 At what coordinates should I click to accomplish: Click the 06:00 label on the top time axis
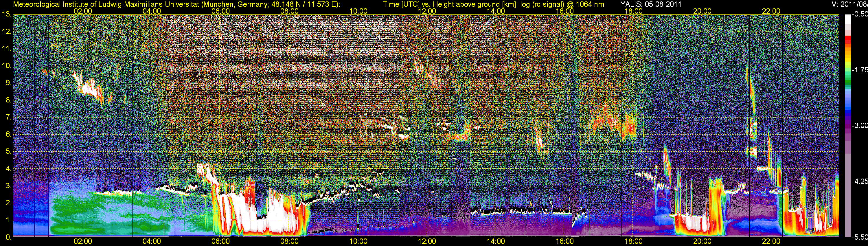point(221,11)
